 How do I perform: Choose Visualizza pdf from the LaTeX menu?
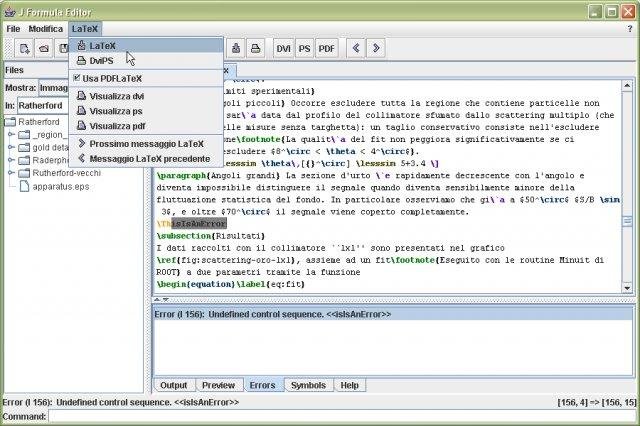click(x=117, y=126)
